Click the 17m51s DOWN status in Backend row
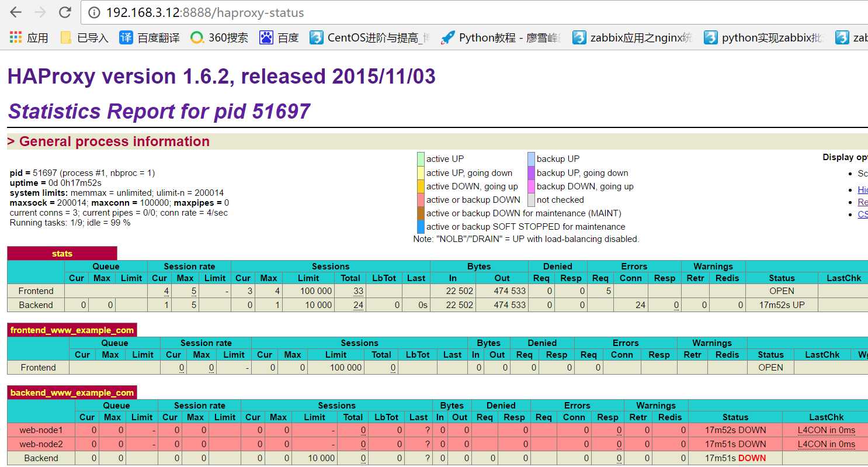 click(735, 458)
